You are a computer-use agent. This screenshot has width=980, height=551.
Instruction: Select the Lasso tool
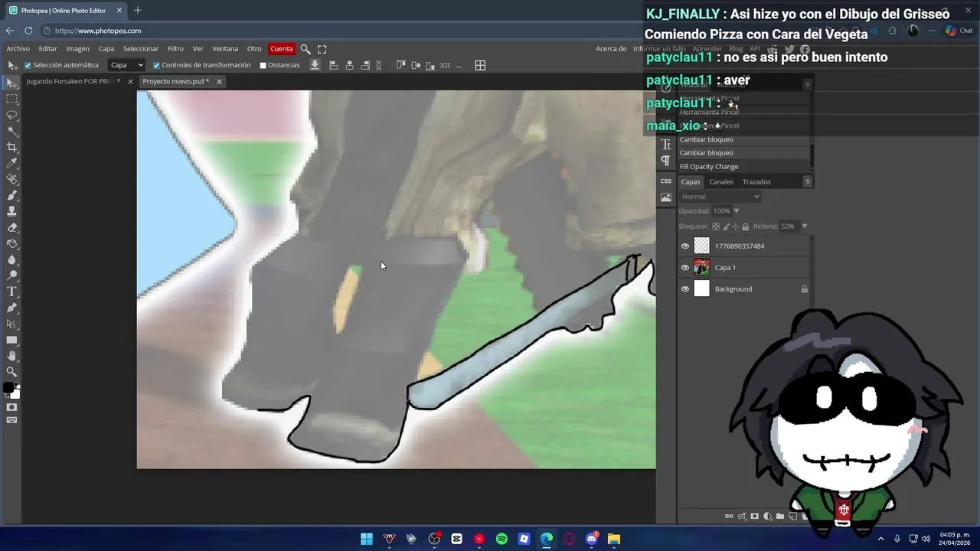click(11, 115)
